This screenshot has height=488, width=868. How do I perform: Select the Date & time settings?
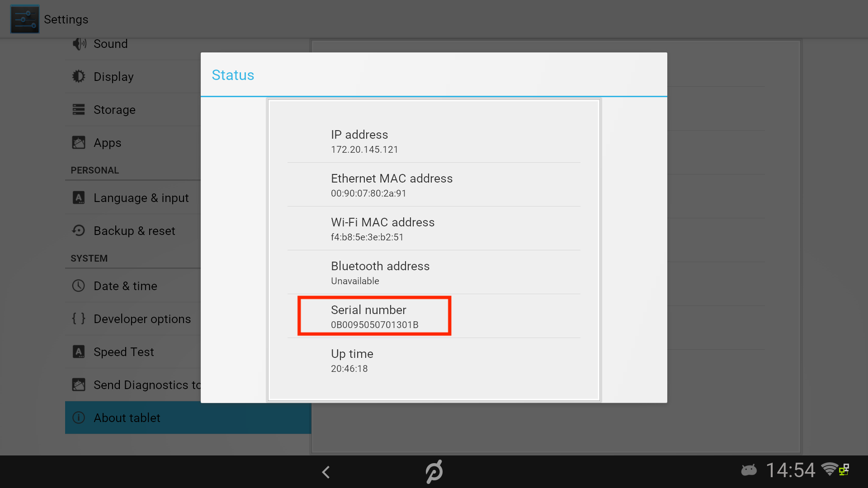[125, 286]
